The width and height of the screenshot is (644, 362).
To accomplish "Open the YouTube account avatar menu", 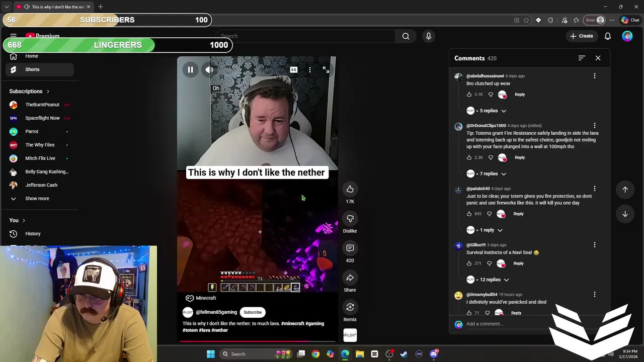I will pos(627,36).
